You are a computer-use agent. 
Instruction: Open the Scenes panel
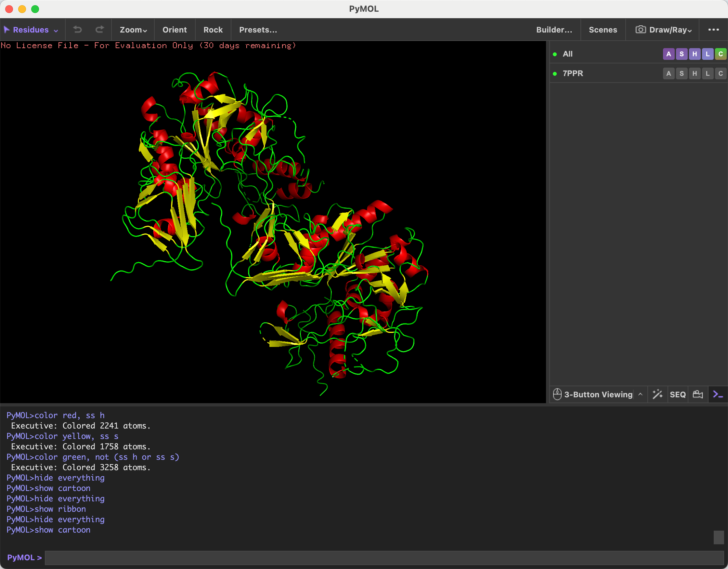pos(603,30)
